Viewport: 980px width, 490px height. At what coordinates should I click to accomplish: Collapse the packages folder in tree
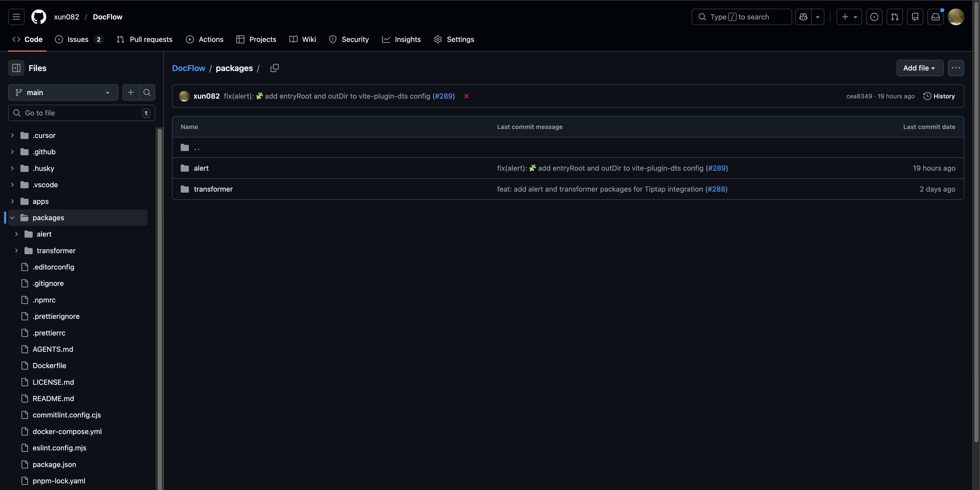pyautogui.click(x=12, y=218)
